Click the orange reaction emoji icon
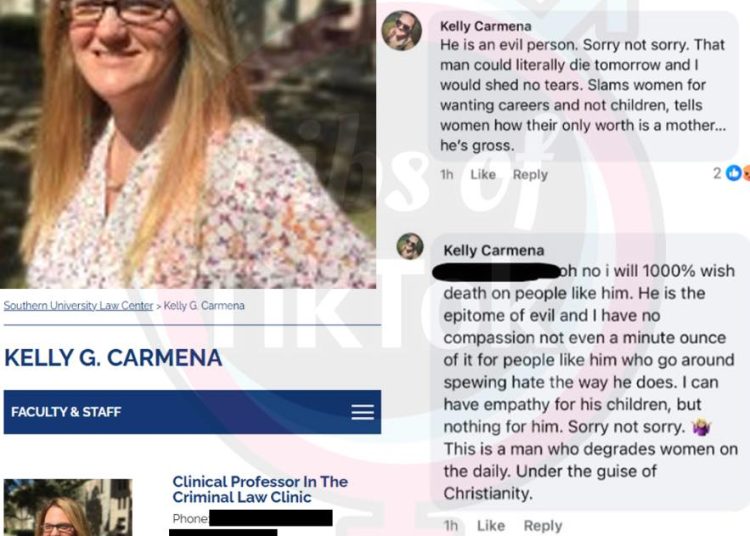Viewport: 750px width, 536px height. 746,173
